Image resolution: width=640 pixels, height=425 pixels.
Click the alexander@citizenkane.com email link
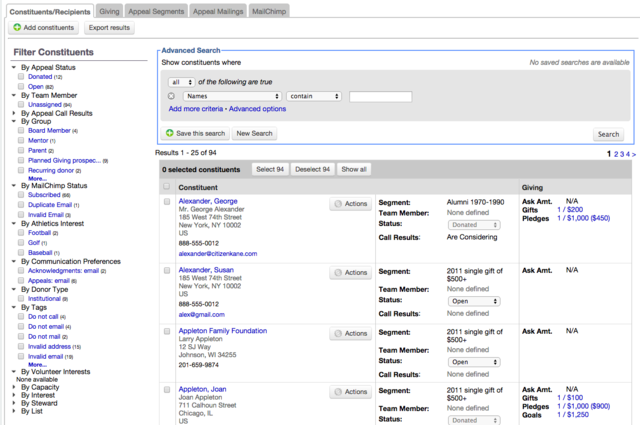point(218,254)
